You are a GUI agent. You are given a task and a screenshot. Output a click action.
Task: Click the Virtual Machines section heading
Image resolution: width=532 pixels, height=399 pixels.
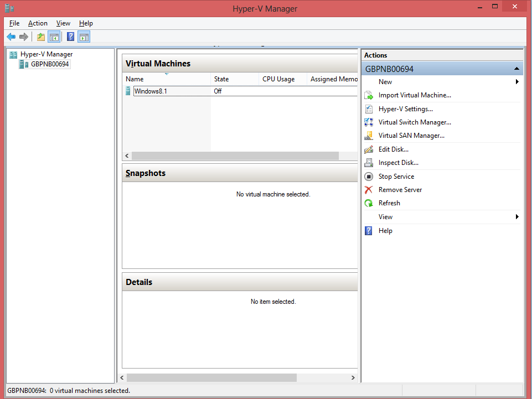[158, 64]
